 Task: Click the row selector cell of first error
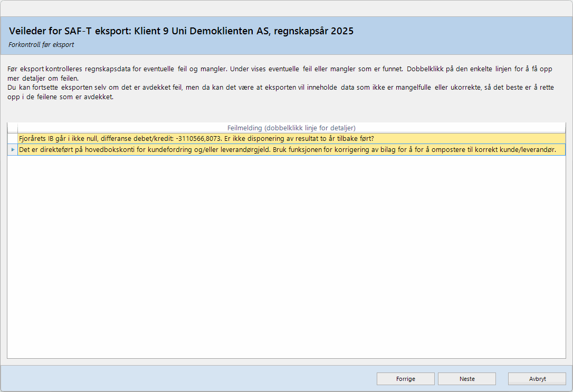click(x=13, y=139)
